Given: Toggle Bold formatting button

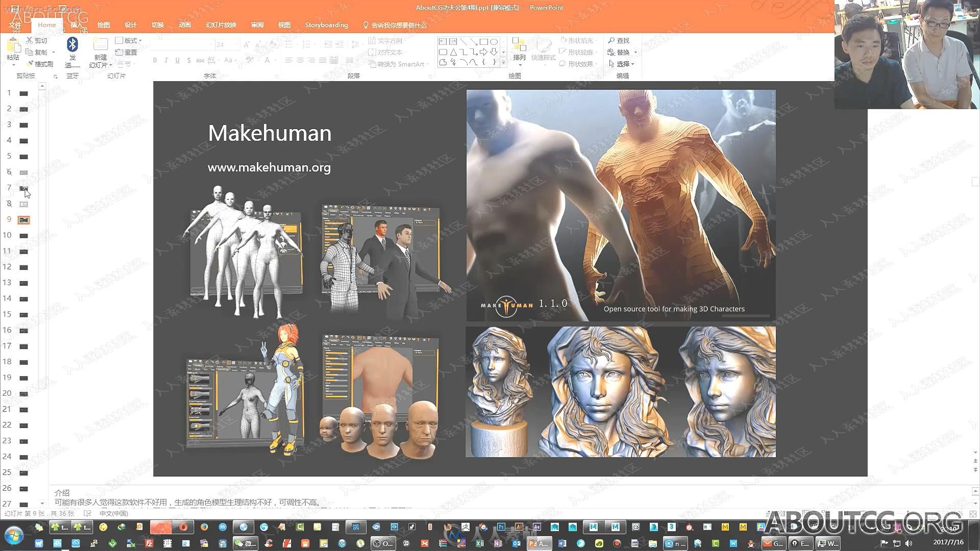Looking at the screenshot, I should 155,60.
